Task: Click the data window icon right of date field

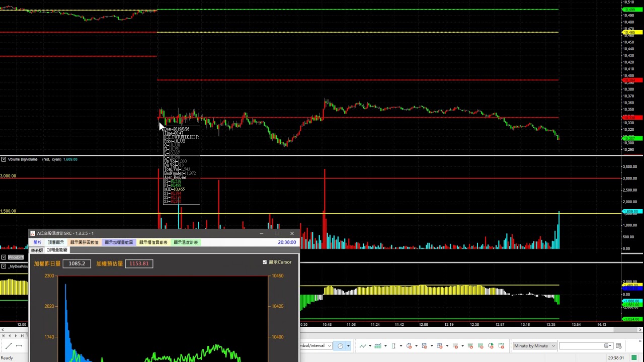Action: (618, 346)
